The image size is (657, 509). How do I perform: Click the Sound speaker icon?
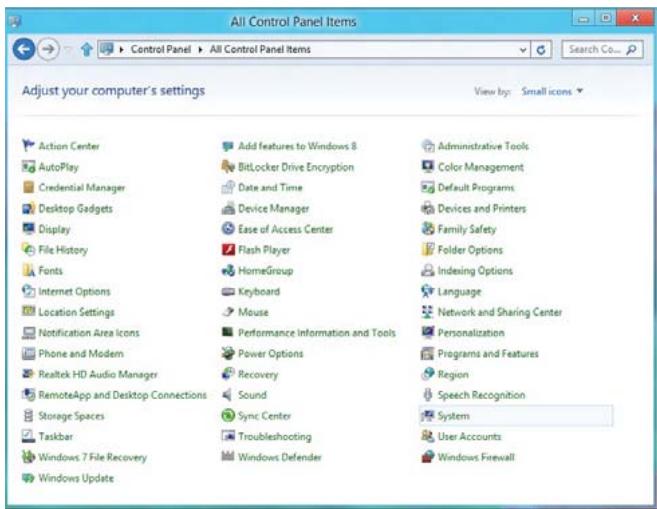pos(228,394)
